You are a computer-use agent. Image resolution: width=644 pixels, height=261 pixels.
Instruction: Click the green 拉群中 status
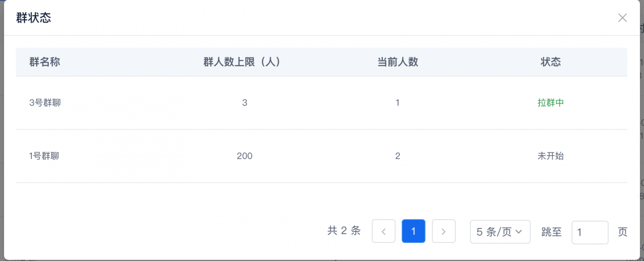551,103
